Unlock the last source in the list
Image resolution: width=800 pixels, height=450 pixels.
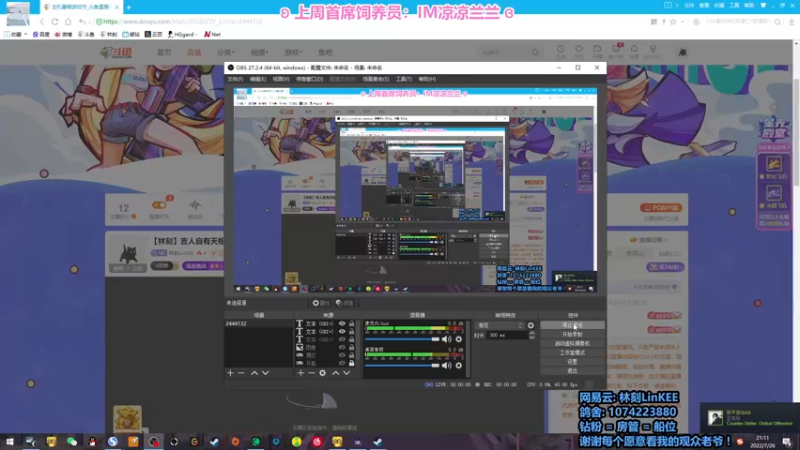point(352,363)
